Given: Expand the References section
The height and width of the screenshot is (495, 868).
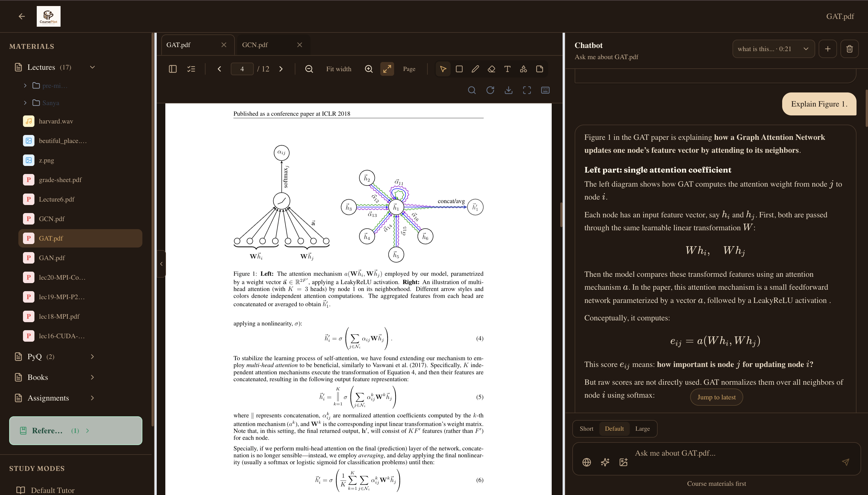Looking at the screenshot, I should tap(76, 431).
